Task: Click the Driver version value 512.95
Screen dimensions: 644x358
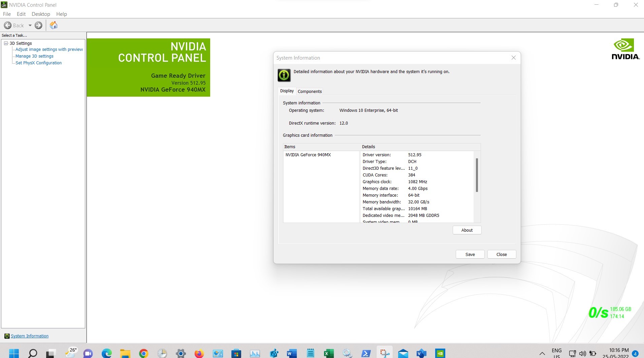Action: 415,155
